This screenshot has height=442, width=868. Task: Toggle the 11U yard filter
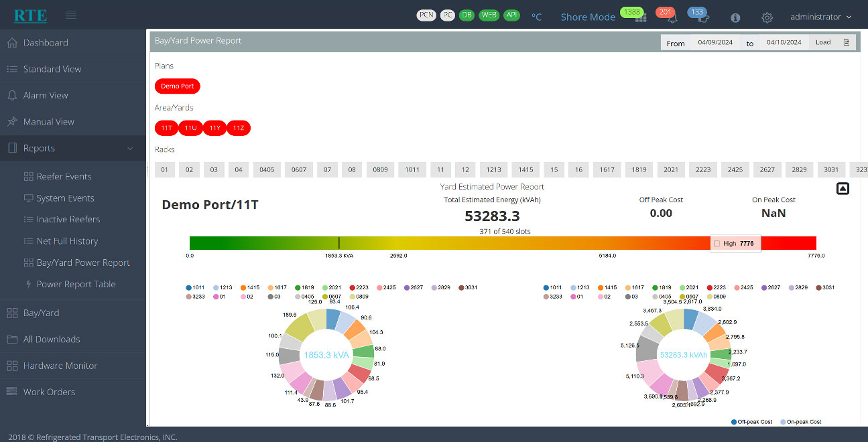click(x=190, y=127)
